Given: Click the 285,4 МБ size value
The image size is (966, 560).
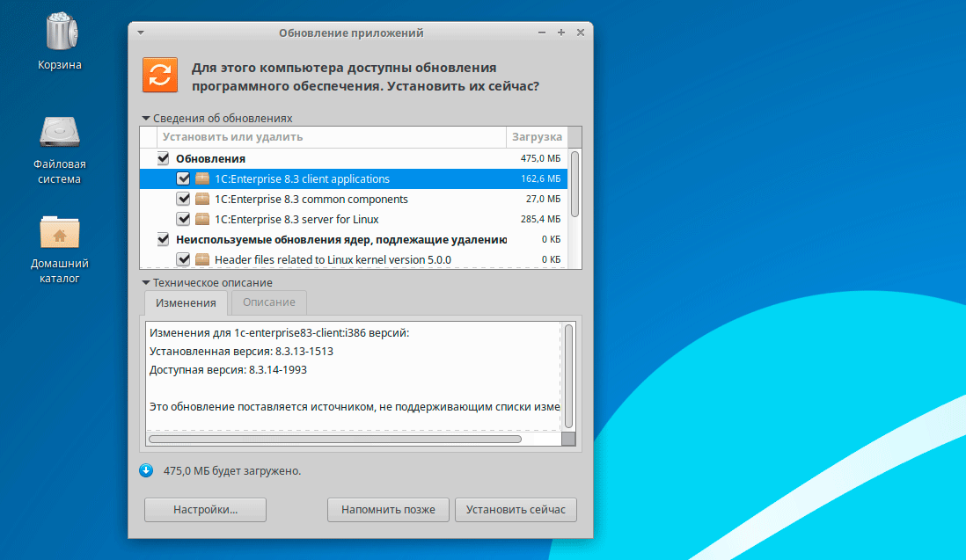Looking at the screenshot, I should (x=540, y=219).
